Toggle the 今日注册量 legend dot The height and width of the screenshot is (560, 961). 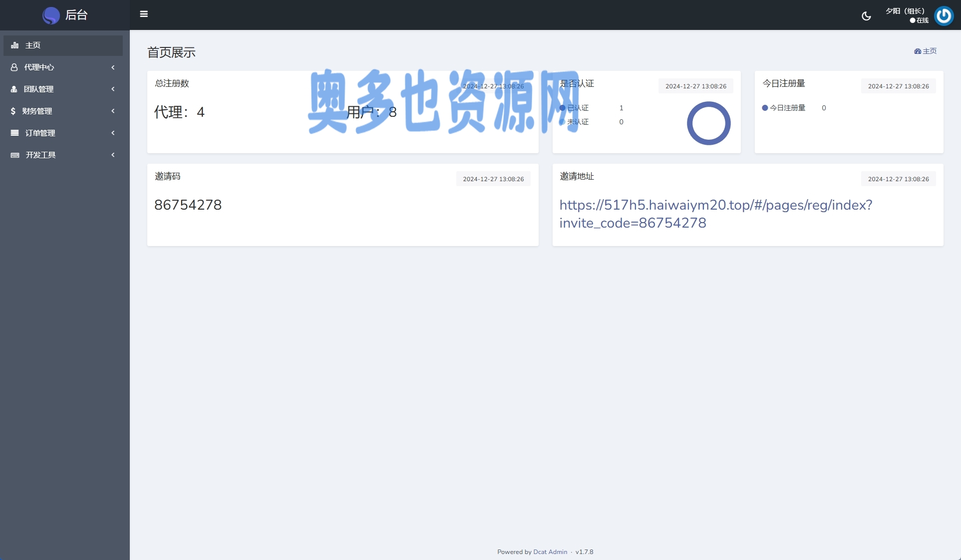pyautogui.click(x=765, y=108)
